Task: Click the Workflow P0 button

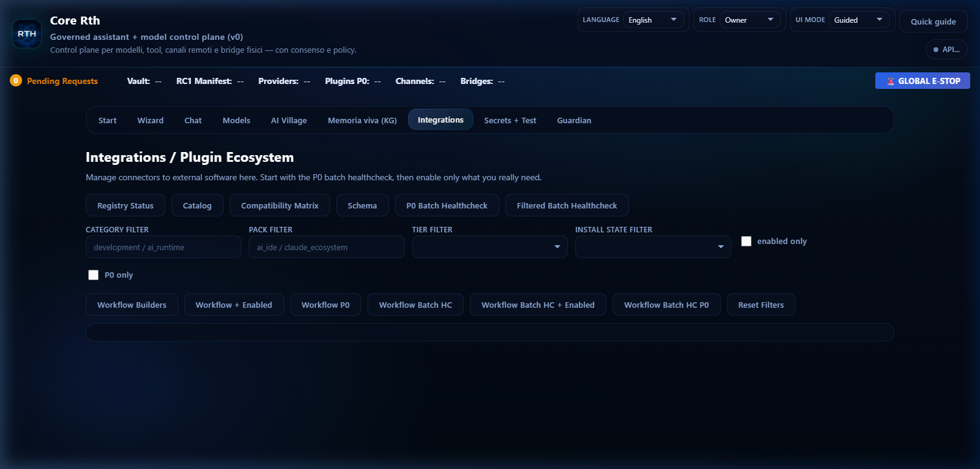Action: (x=325, y=305)
